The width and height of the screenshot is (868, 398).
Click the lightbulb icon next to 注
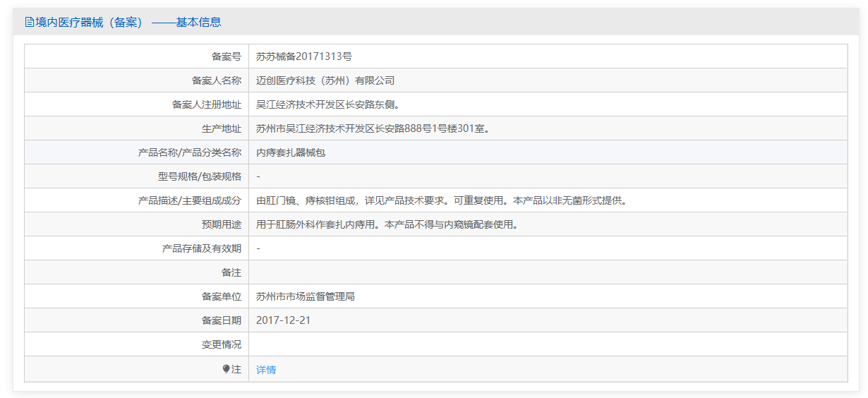pos(226,369)
